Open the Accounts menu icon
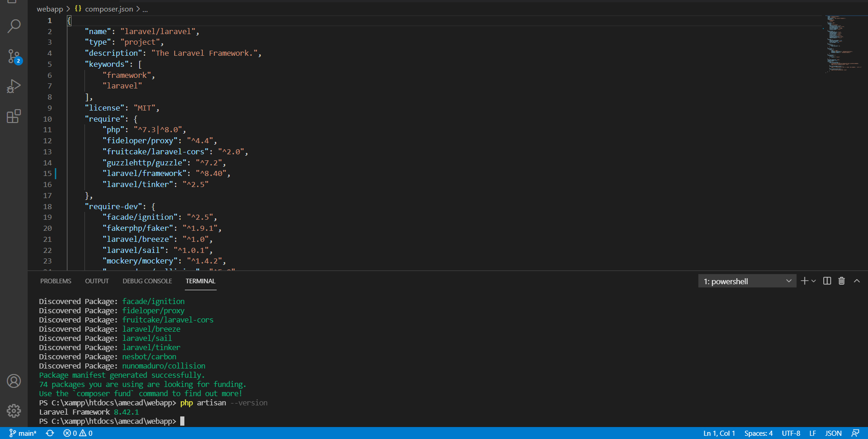 point(14,381)
